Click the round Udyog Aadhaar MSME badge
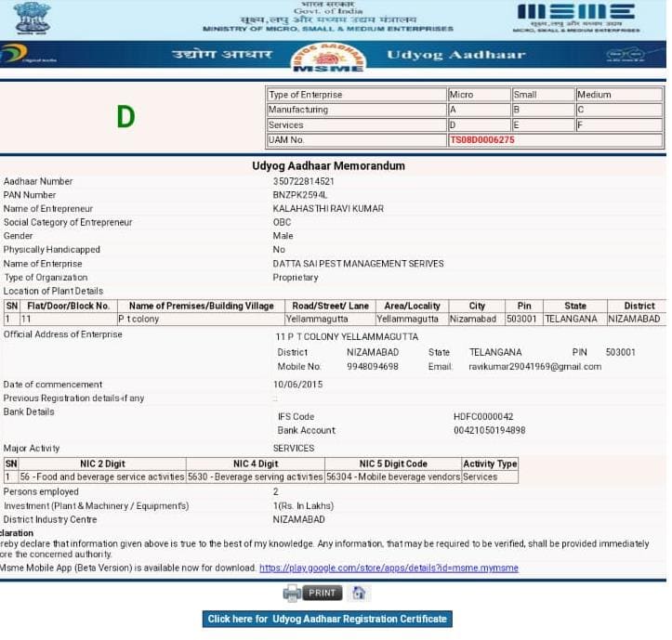Screen dimensions: 672x640 (328, 57)
